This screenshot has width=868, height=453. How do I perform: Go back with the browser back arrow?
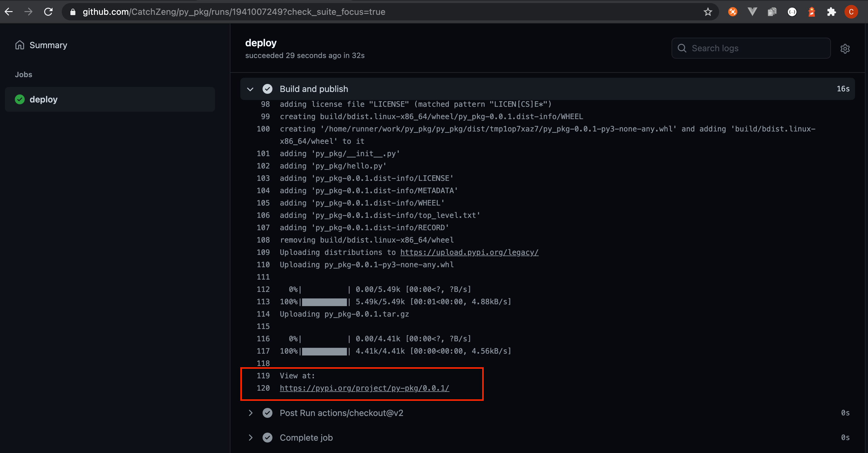pyautogui.click(x=9, y=12)
